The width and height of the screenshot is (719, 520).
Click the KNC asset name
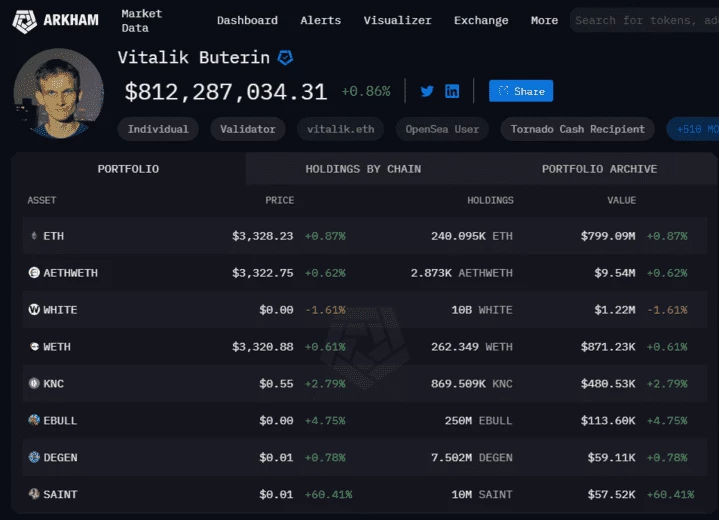[x=54, y=383]
